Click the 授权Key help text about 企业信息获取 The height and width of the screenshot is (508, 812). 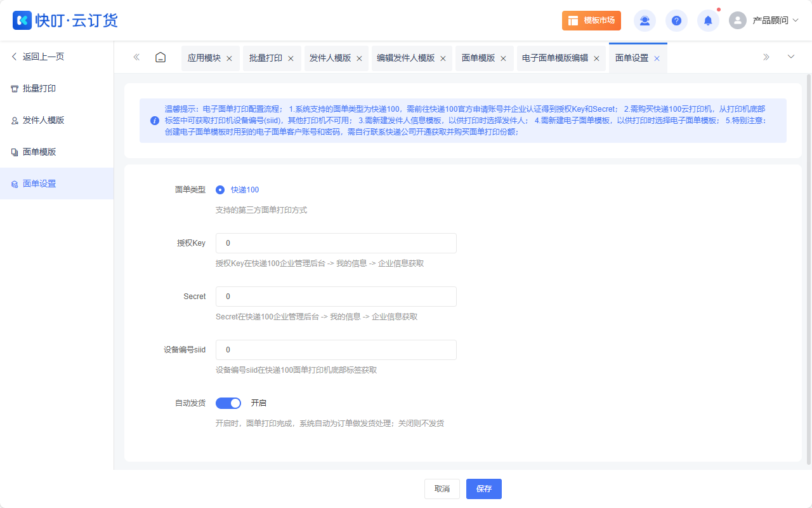320,264
